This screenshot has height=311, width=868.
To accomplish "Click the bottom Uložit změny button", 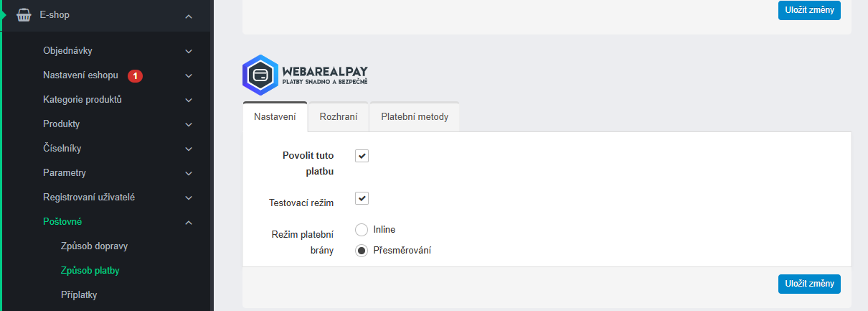I will pos(809,284).
